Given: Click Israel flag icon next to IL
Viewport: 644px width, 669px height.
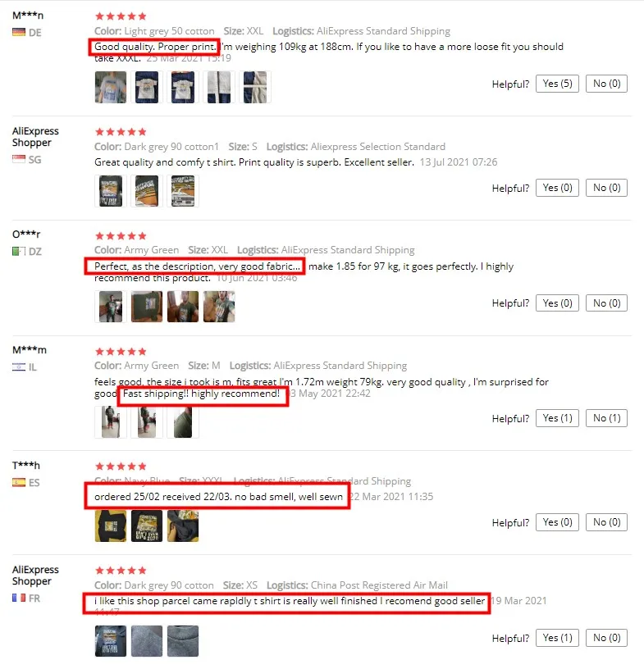Looking at the screenshot, I should [19, 366].
